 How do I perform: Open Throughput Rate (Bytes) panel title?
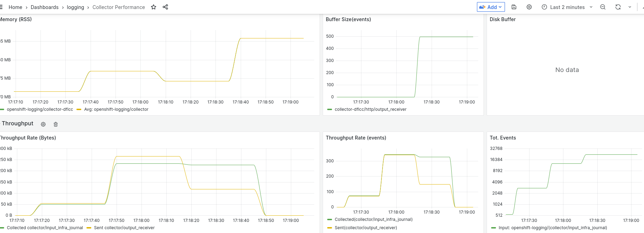coord(28,138)
